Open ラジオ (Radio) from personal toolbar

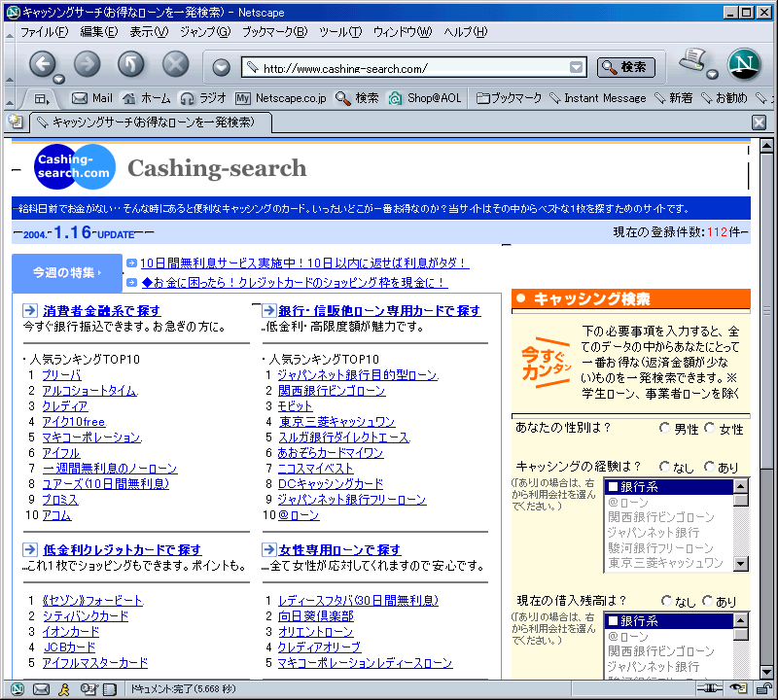click(x=203, y=98)
